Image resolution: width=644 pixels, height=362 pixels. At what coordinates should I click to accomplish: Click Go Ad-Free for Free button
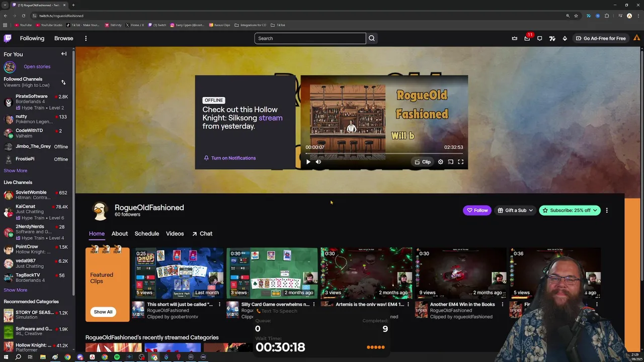coord(601,38)
